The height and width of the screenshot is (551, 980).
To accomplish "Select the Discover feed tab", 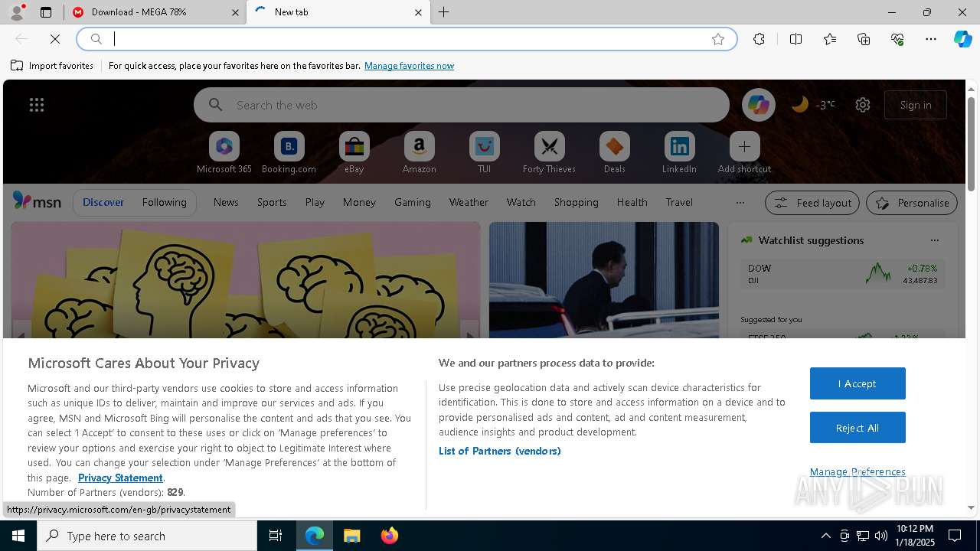I will point(103,202).
